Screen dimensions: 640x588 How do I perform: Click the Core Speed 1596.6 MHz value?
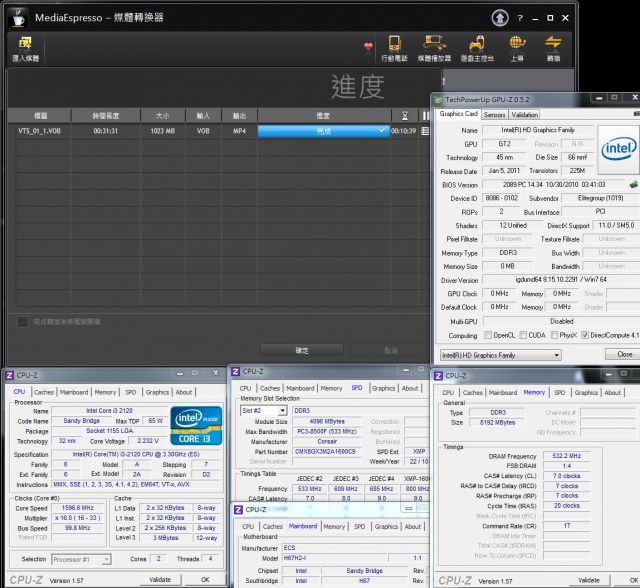(x=78, y=508)
